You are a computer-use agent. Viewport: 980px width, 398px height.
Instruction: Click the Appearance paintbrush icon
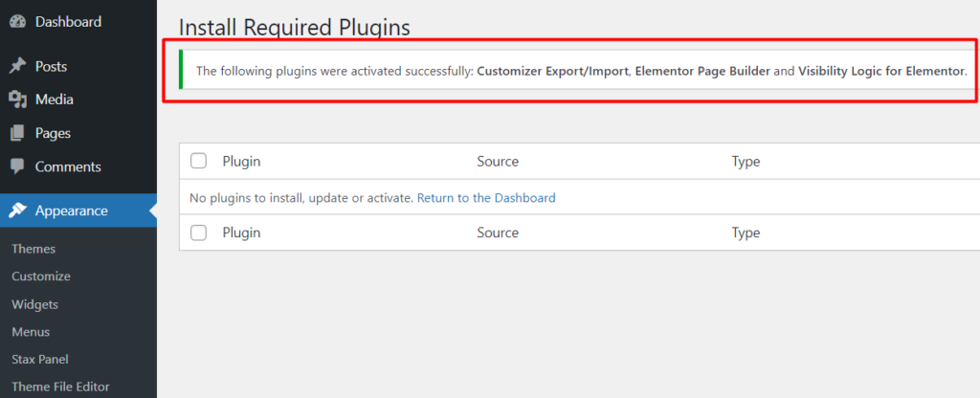17,210
